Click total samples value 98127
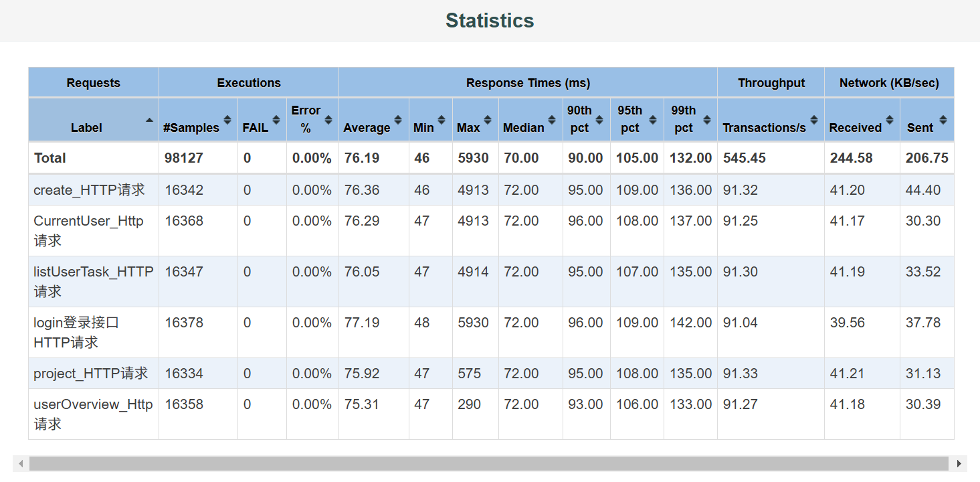Viewport: 980px width, 482px height. point(184,158)
